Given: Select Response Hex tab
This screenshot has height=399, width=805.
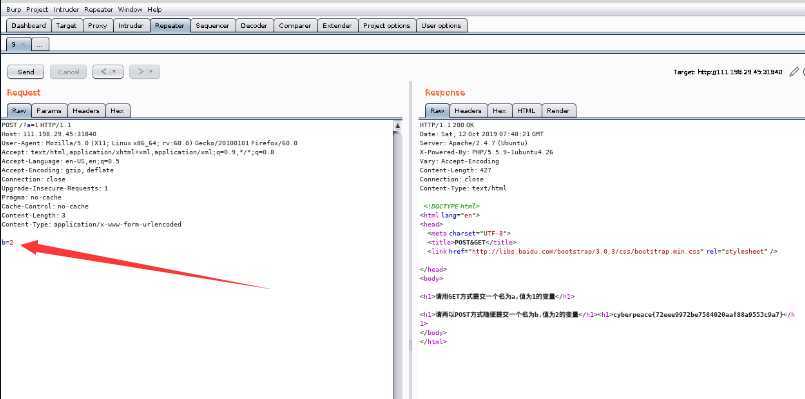Looking at the screenshot, I should 500,111.
